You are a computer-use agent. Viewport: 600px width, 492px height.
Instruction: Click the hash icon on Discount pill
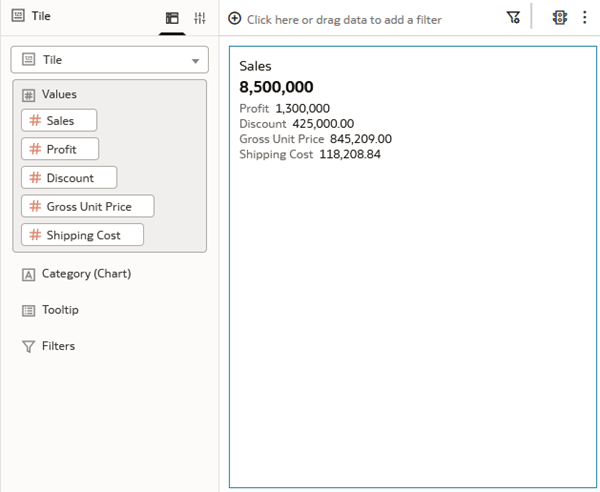[35, 177]
